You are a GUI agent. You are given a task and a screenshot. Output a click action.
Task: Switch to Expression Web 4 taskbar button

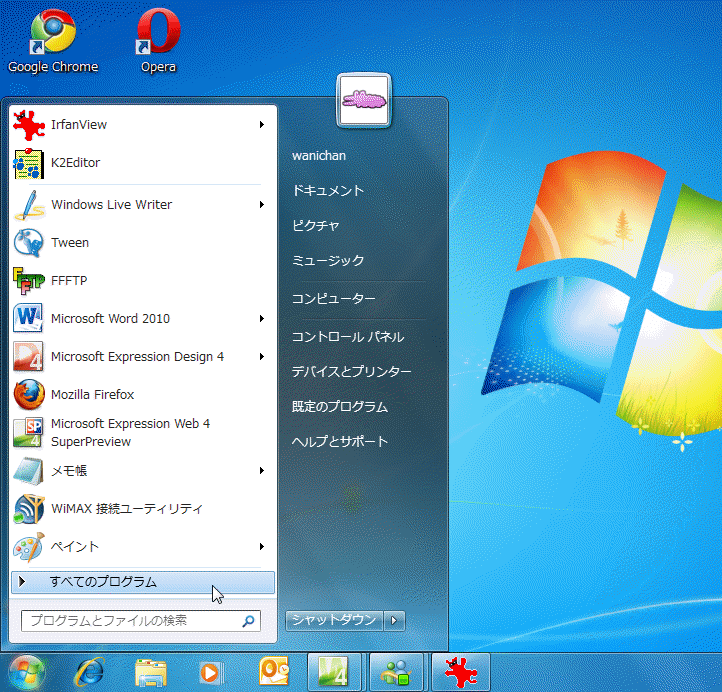pyautogui.click(x=334, y=673)
